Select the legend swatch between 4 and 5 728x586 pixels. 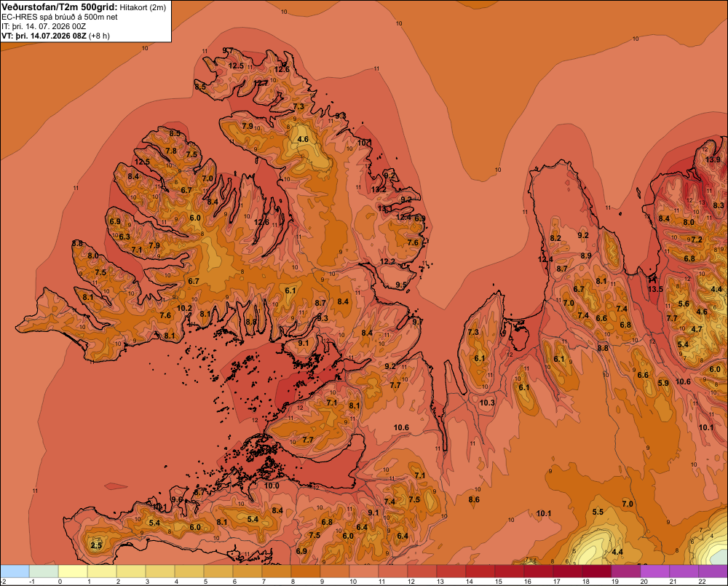[x=189, y=571]
